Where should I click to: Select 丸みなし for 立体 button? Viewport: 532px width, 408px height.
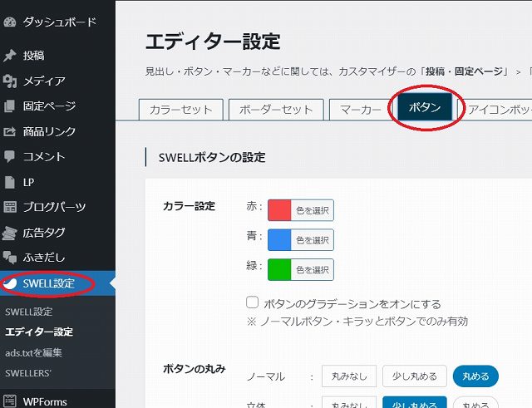click(x=349, y=402)
